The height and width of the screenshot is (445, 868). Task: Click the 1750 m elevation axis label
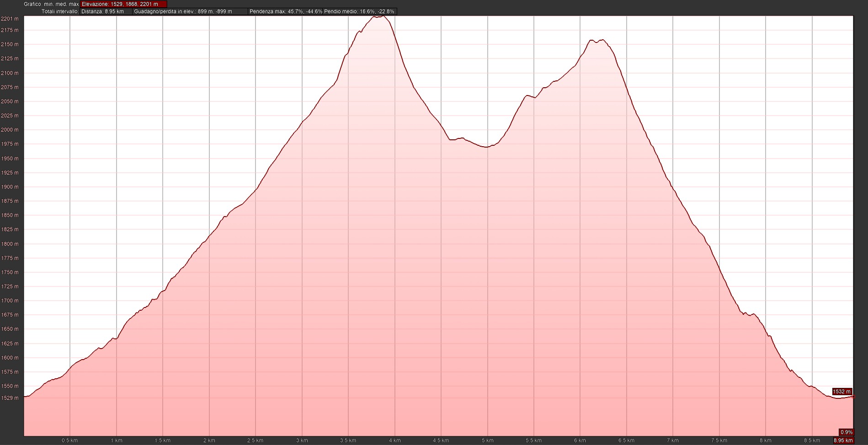click(10, 272)
